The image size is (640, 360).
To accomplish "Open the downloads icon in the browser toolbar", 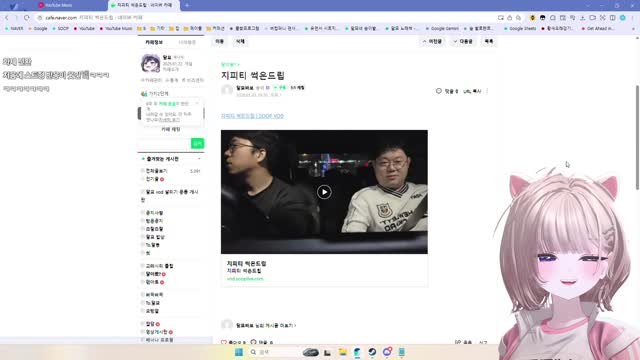I will [x=582, y=18].
